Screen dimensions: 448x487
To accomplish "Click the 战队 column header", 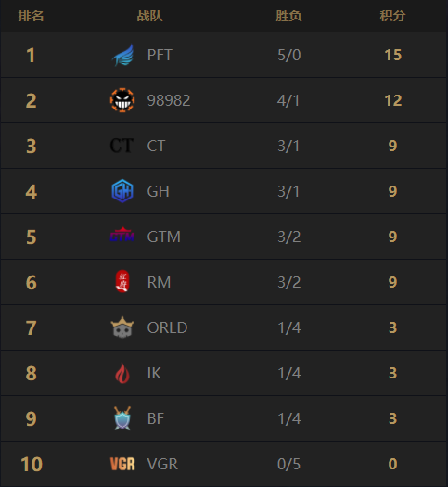I will 149,16.
